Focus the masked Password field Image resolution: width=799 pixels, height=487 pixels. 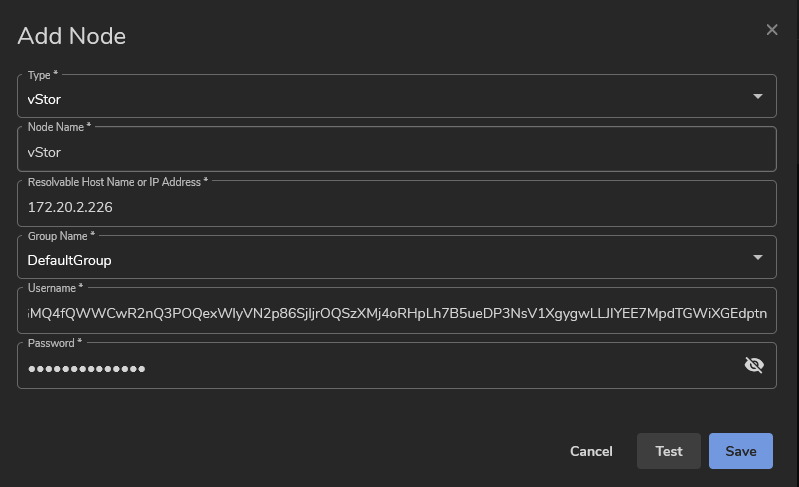[380, 368]
